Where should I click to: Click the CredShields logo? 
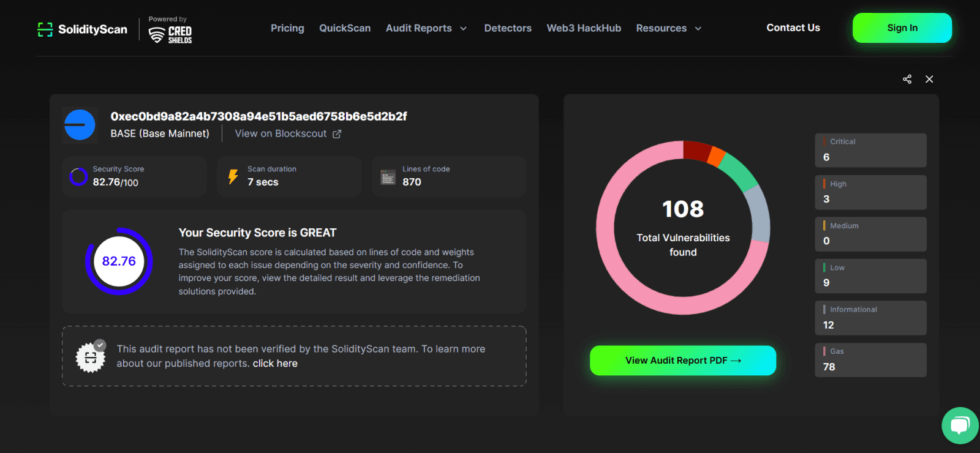click(x=170, y=34)
